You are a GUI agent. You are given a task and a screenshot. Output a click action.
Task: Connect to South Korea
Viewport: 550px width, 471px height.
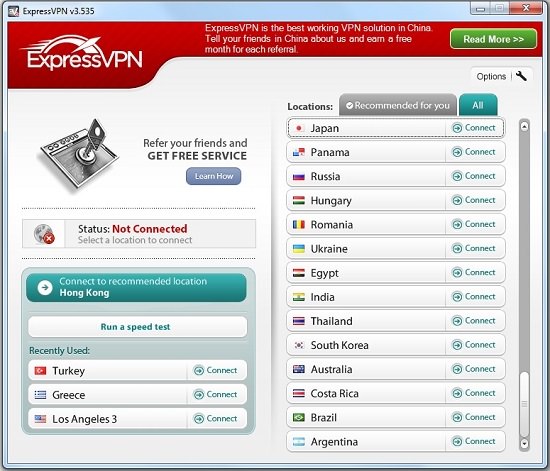[474, 345]
